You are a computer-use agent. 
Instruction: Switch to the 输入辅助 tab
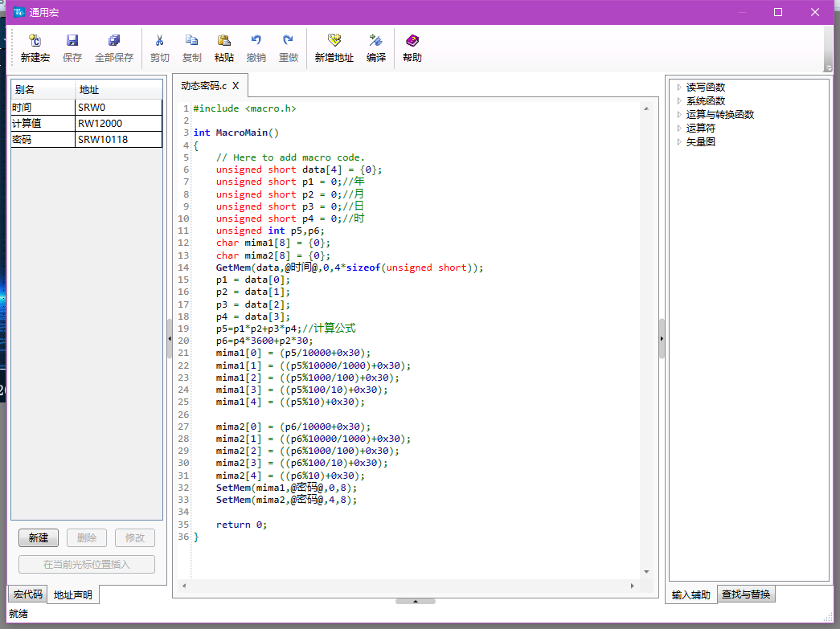[691, 594]
